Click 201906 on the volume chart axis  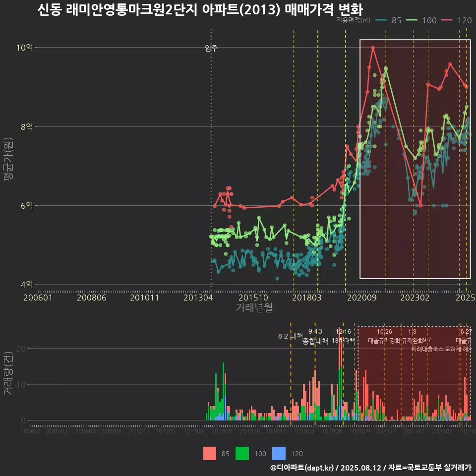(x=332, y=431)
